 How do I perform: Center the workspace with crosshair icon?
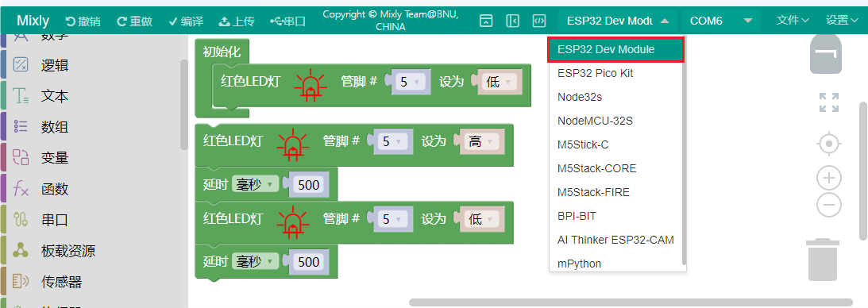(829, 144)
